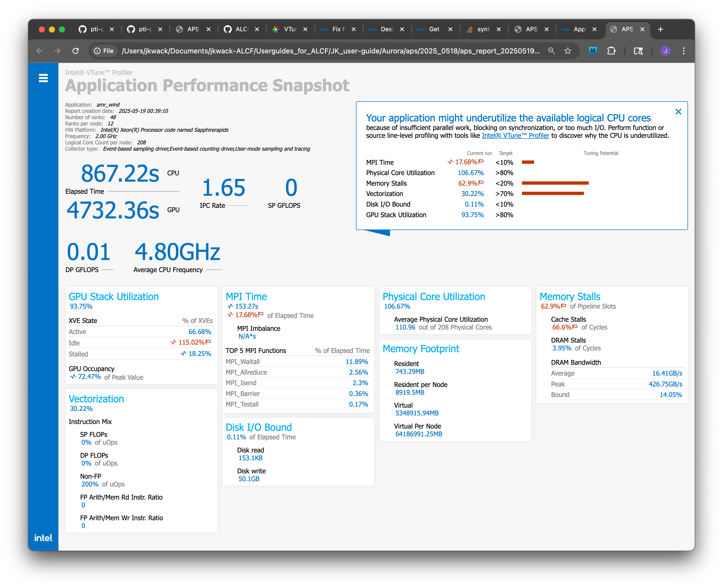Viewport: 723px width, 588px height.
Task: Open the purple J profile avatar
Action: coord(665,51)
